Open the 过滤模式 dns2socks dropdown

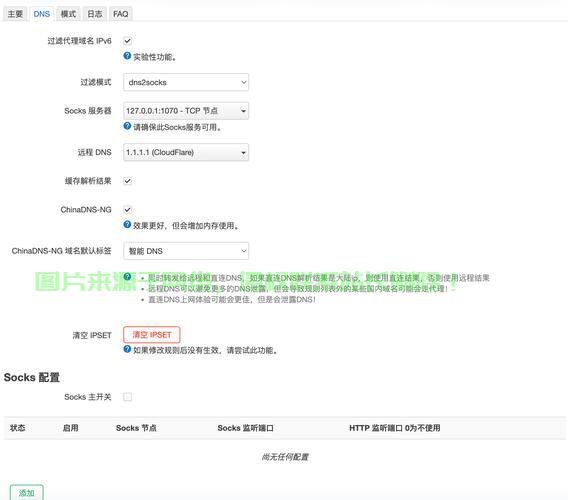coord(186,82)
